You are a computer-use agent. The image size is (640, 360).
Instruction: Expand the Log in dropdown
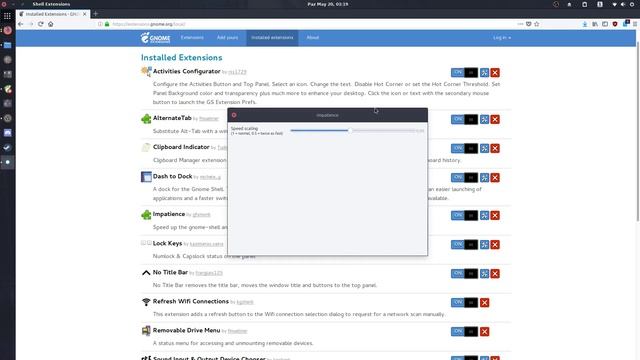502,38
